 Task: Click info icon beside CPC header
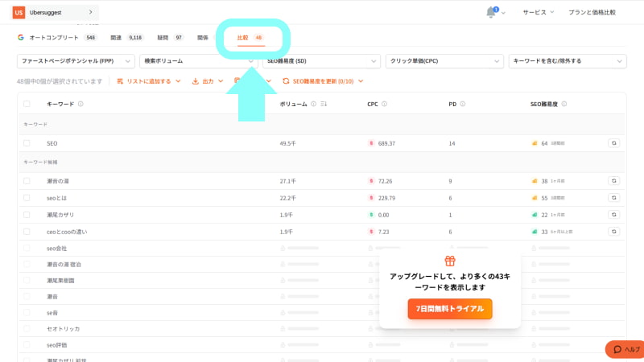(384, 104)
